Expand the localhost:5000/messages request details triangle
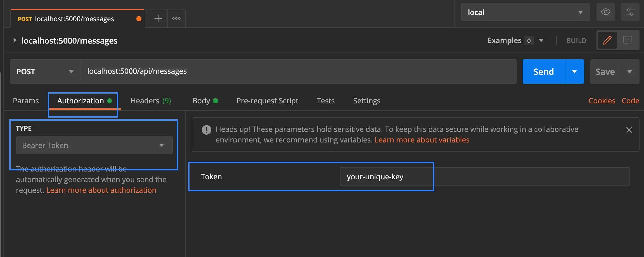Viewport: 644px width, 257px height. (15, 40)
